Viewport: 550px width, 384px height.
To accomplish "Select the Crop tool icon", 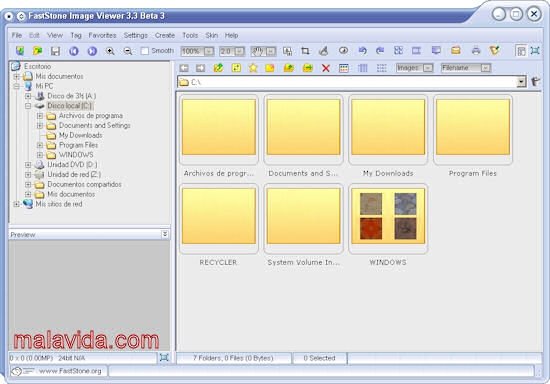I will pos(305,51).
